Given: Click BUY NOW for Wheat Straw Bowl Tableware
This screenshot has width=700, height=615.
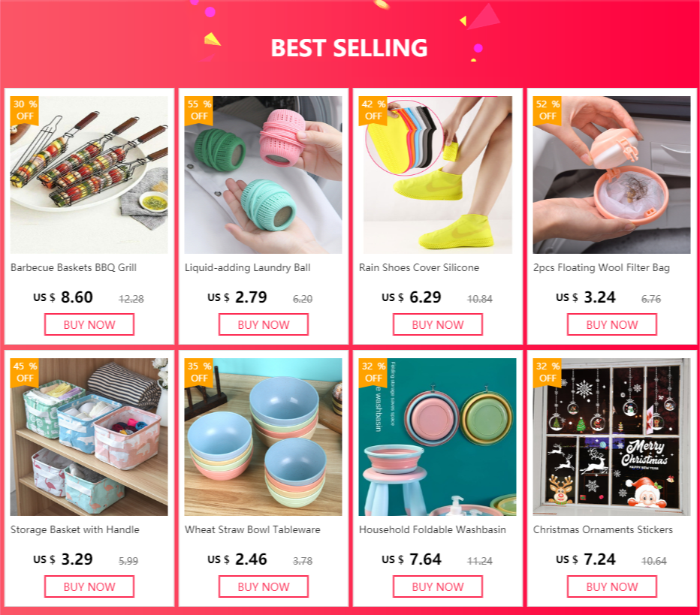Looking at the screenshot, I should [x=264, y=586].
